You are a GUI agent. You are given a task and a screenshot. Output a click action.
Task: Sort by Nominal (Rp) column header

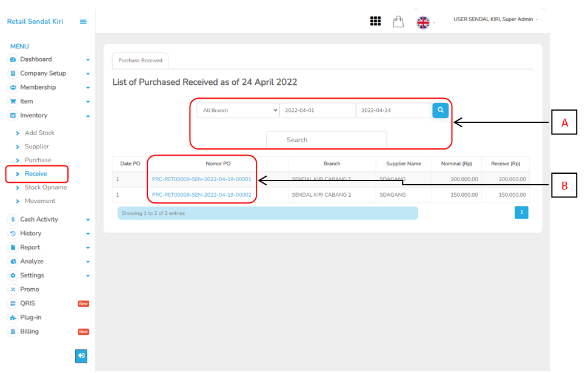tap(456, 163)
